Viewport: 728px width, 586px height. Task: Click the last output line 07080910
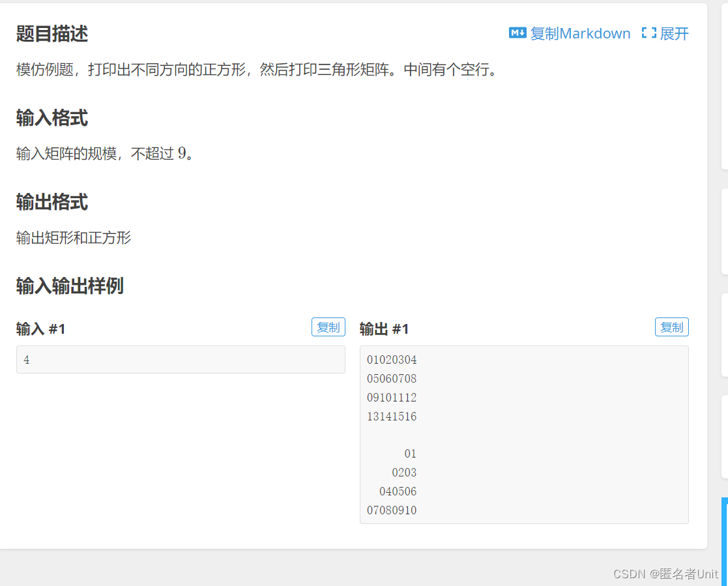pyautogui.click(x=392, y=510)
